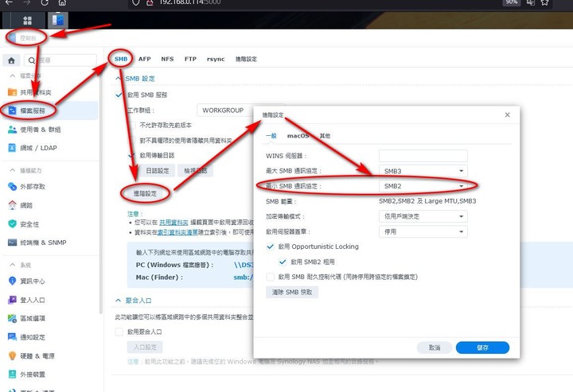Viewport: 573px width, 392px height.
Task: Click browser address bar
Action: [x=314, y=3]
